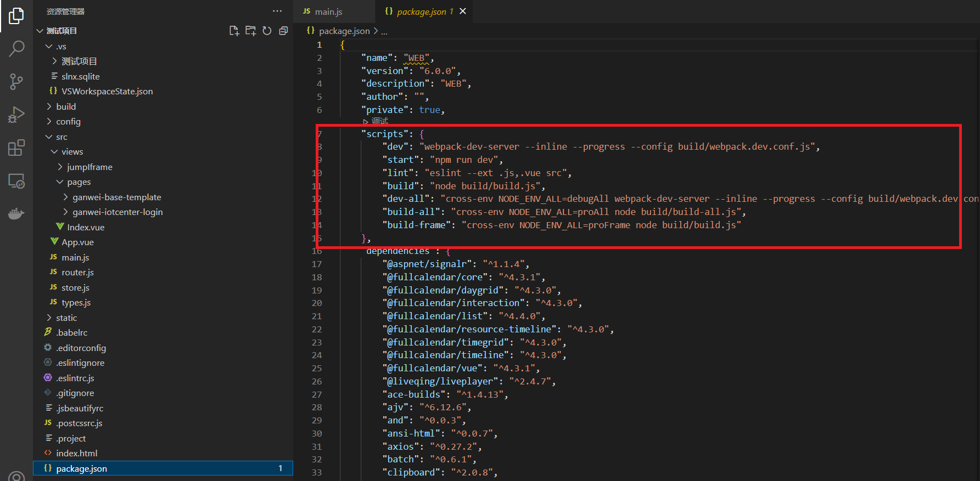Screen dimensions: 980x481
Task: Open the Docker view
Action: coord(16,213)
